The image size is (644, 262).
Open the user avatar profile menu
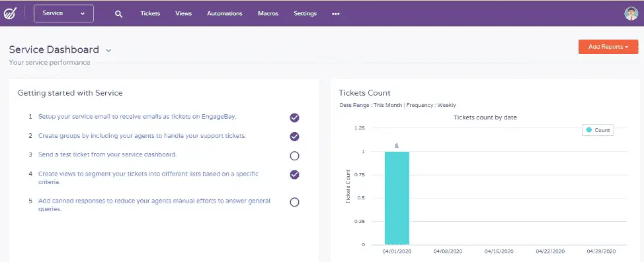point(631,14)
